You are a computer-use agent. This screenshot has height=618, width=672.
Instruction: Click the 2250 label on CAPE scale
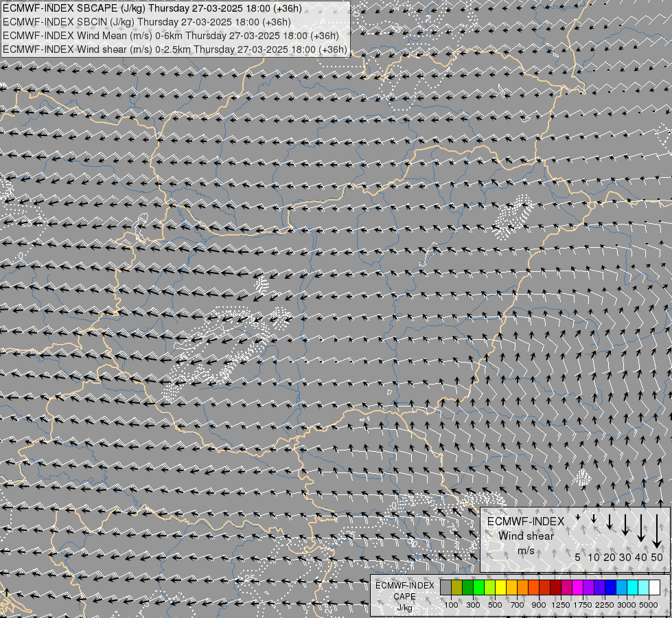[x=605, y=605]
